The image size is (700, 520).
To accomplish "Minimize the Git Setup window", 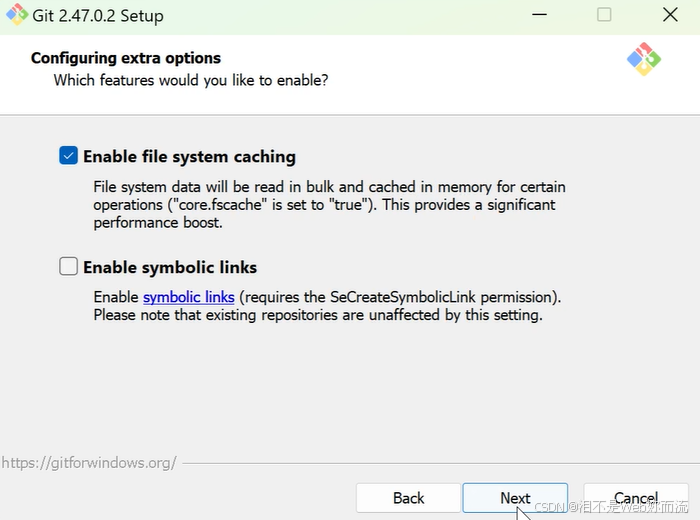I will (539, 15).
